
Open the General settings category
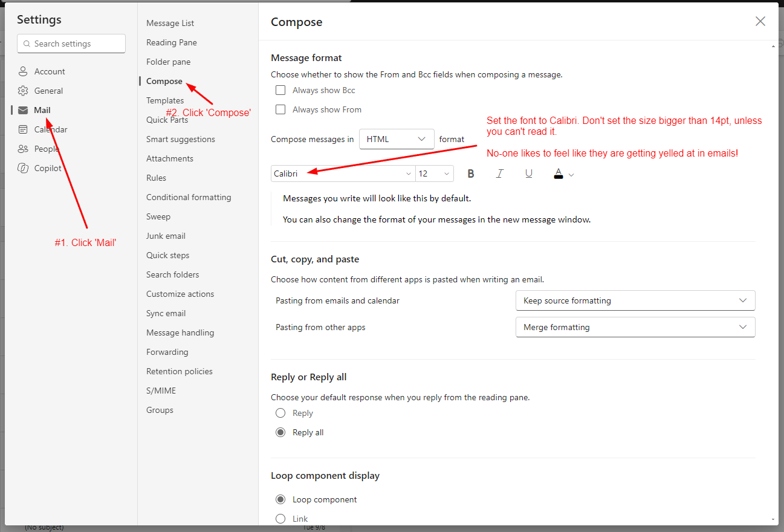click(x=48, y=91)
